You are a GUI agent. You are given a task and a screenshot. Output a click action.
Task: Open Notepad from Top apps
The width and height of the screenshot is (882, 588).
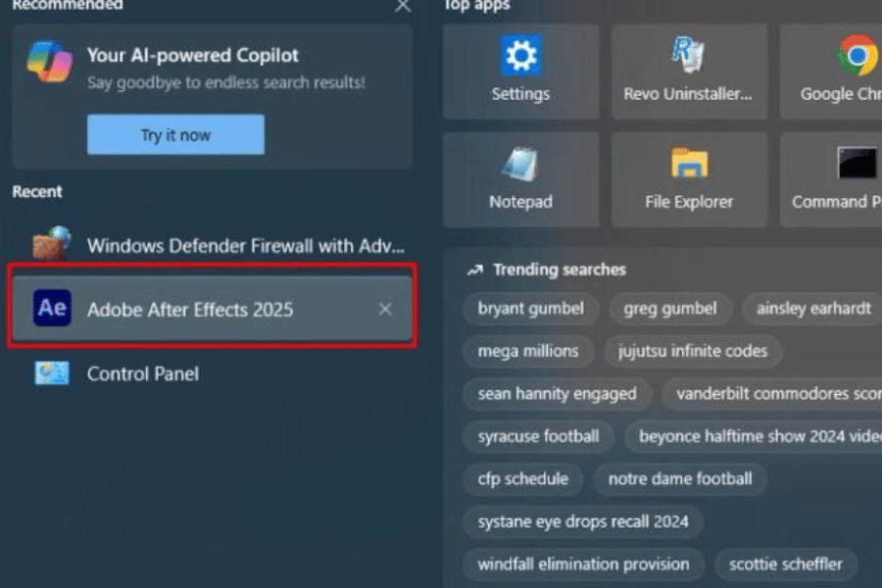coord(520,179)
